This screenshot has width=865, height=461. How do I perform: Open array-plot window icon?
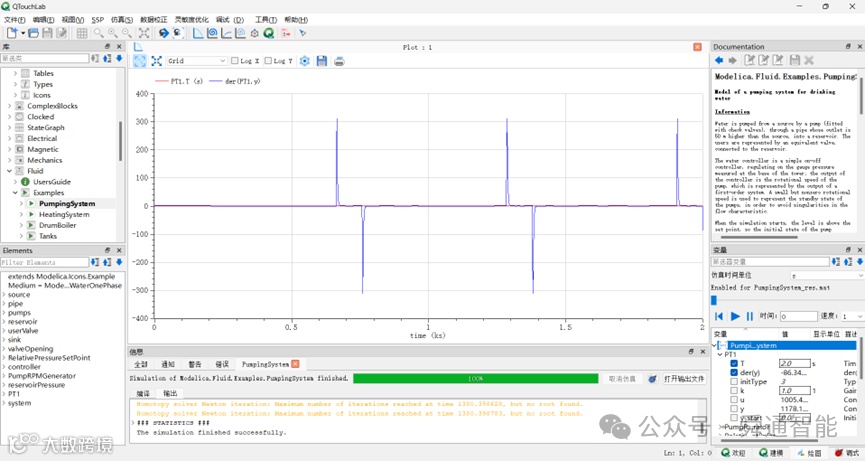coord(227,33)
